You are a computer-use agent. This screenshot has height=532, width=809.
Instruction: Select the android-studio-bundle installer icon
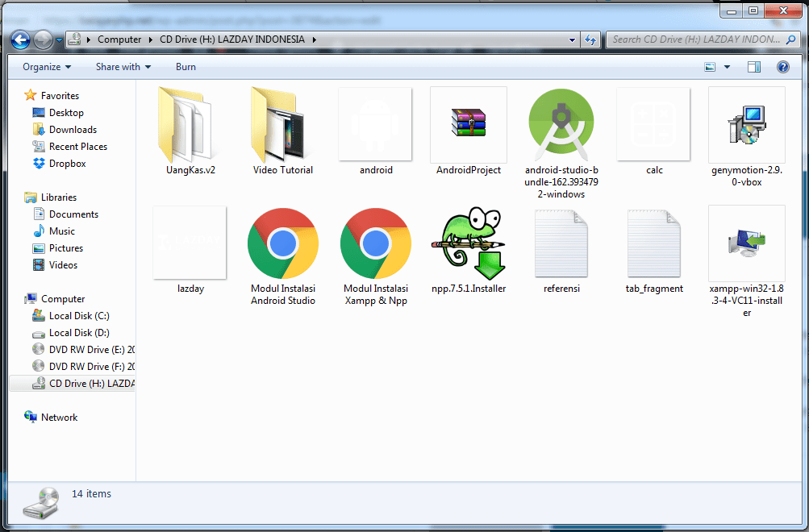pos(561,124)
